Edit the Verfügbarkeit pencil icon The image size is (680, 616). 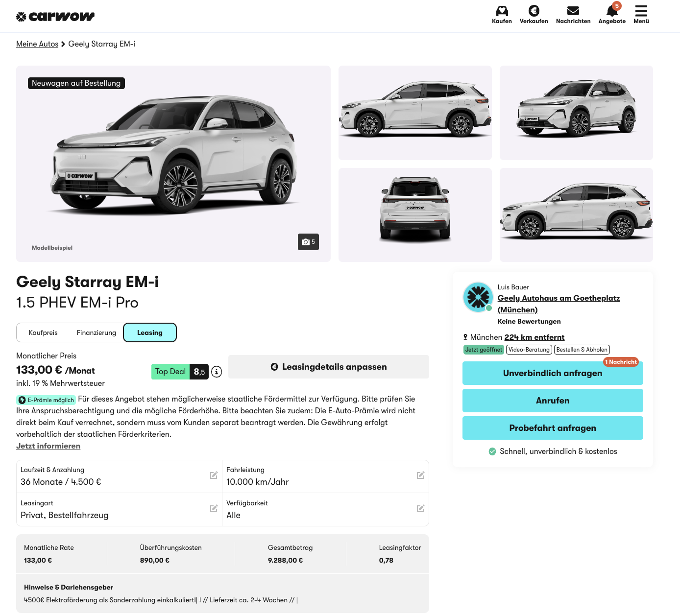pyautogui.click(x=420, y=508)
